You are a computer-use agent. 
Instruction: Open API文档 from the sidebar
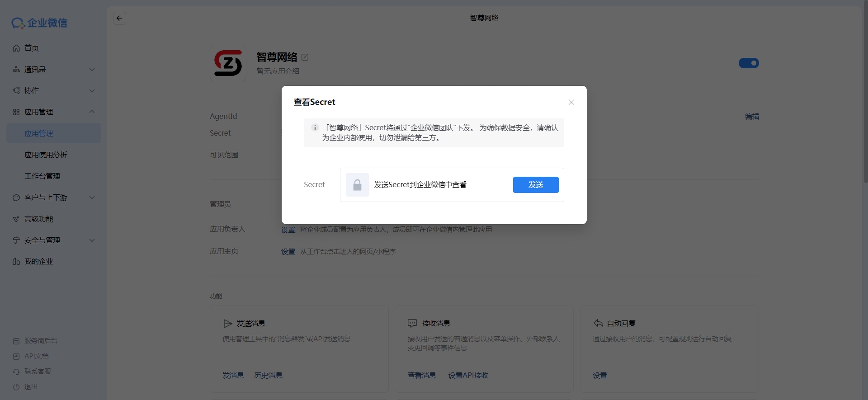(36, 356)
